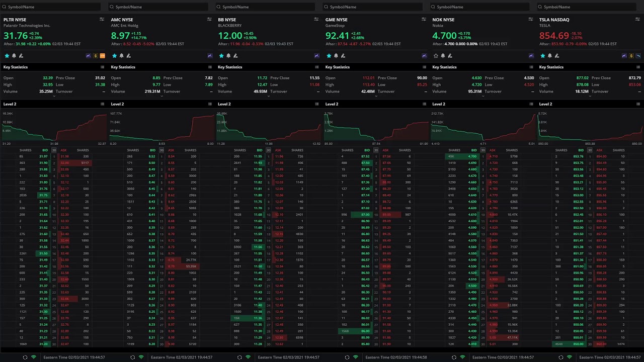Open AMC Key Statistics list menu
The height and width of the screenshot is (362, 644).
point(209,67)
